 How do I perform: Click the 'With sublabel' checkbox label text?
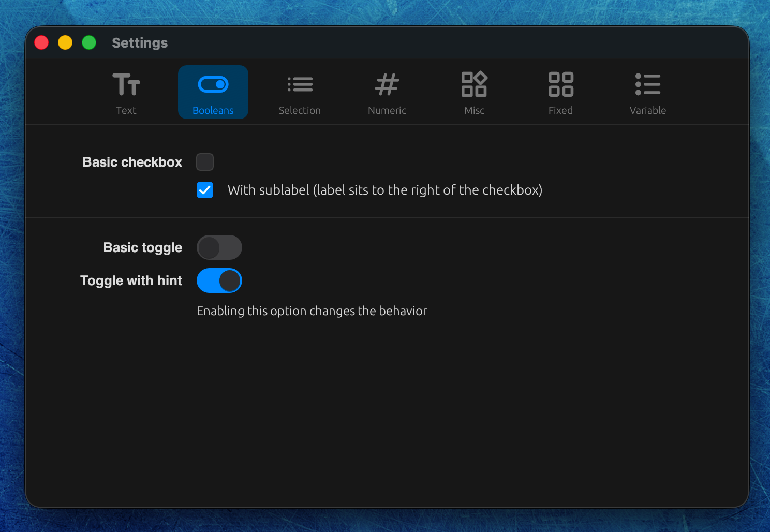385,190
